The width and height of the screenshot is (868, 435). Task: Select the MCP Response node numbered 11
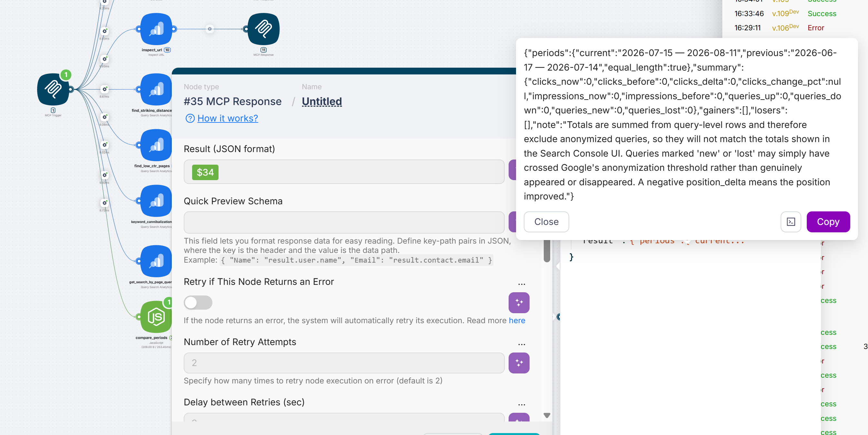tap(264, 29)
